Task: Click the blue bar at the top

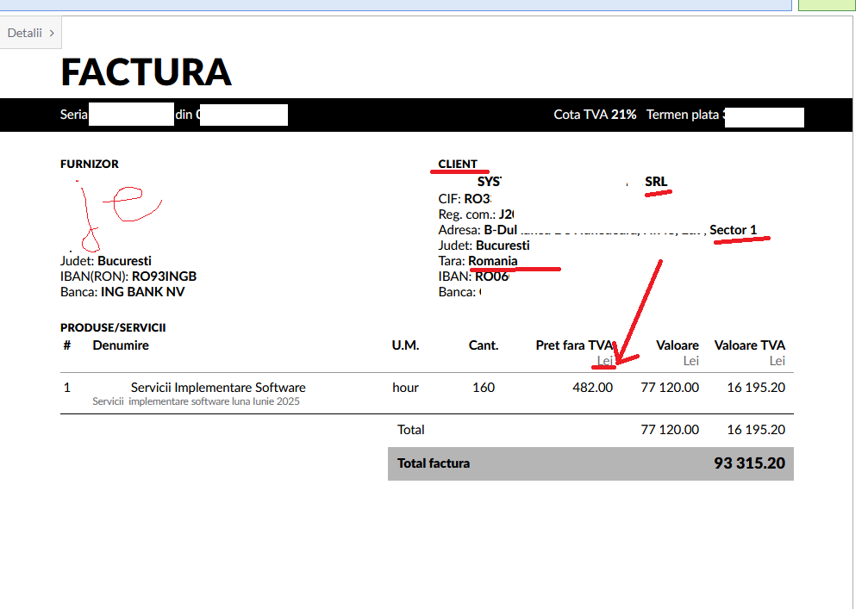Action: point(395,5)
